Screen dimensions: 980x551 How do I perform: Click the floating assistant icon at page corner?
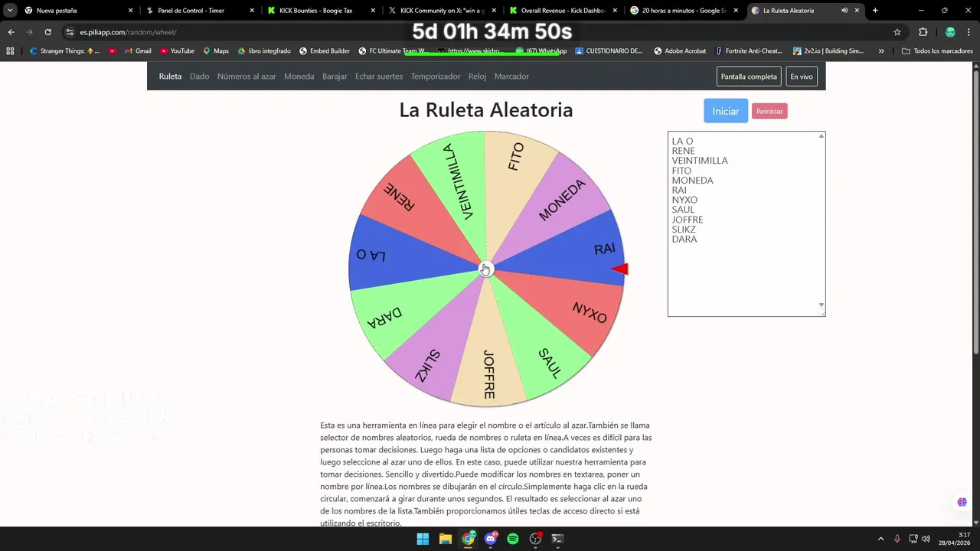coord(962,502)
